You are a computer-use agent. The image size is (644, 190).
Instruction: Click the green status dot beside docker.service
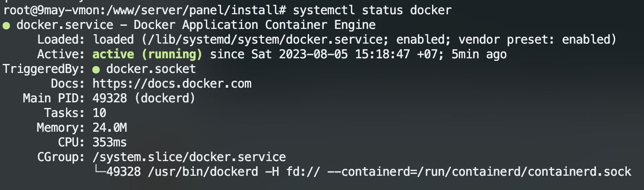click(x=6, y=25)
